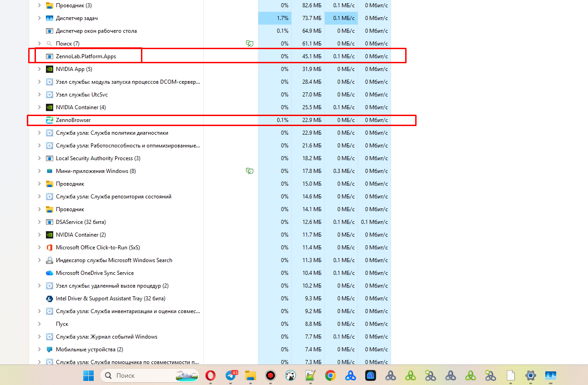588x385 pixels.
Task: Click the red record button icon on the taskbar
Action: click(271, 375)
